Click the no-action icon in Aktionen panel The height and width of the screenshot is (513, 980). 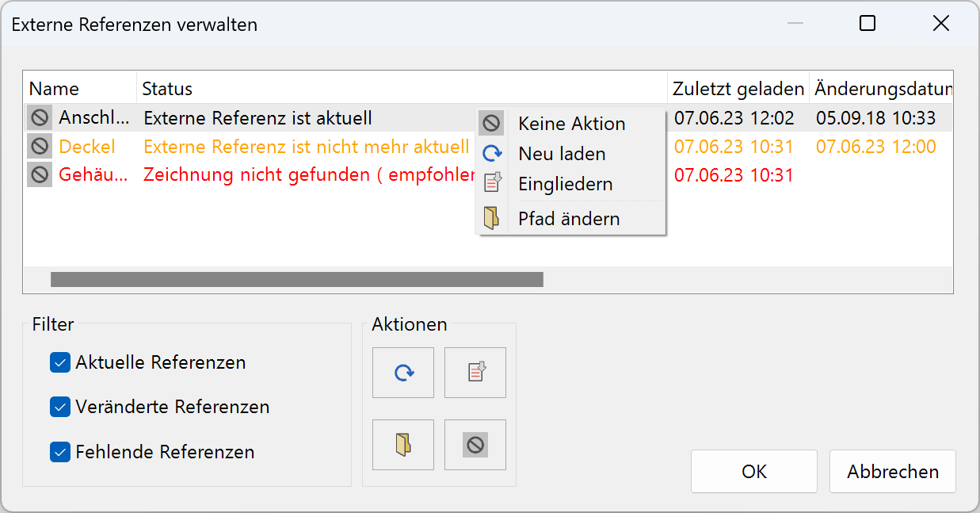coord(475,445)
